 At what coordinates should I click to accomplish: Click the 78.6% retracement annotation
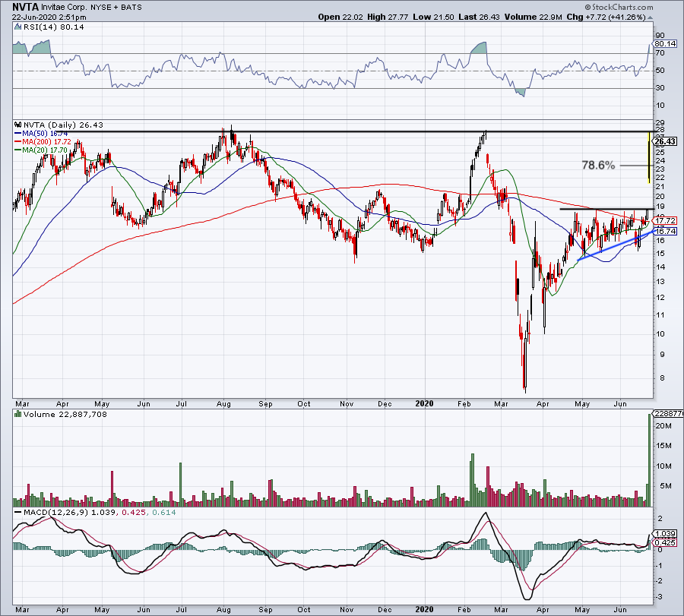597,165
